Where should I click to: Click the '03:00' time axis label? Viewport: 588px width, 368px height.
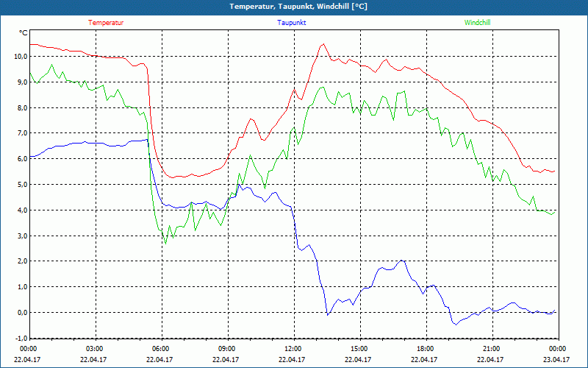click(93, 349)
